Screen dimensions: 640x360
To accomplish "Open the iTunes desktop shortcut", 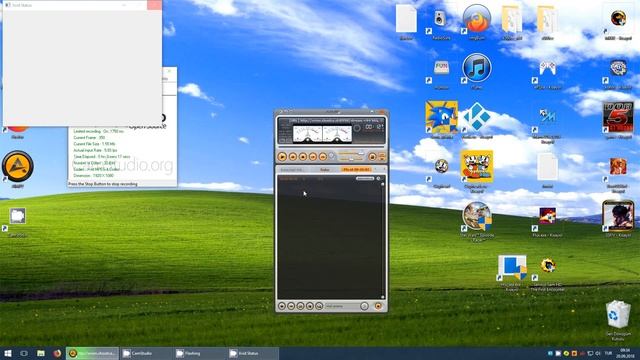I will [476, 67].
